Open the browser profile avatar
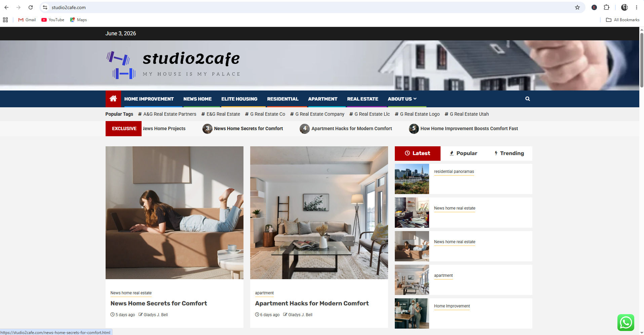The width and height of the screenshot is (644, 335). click(624, 7)
